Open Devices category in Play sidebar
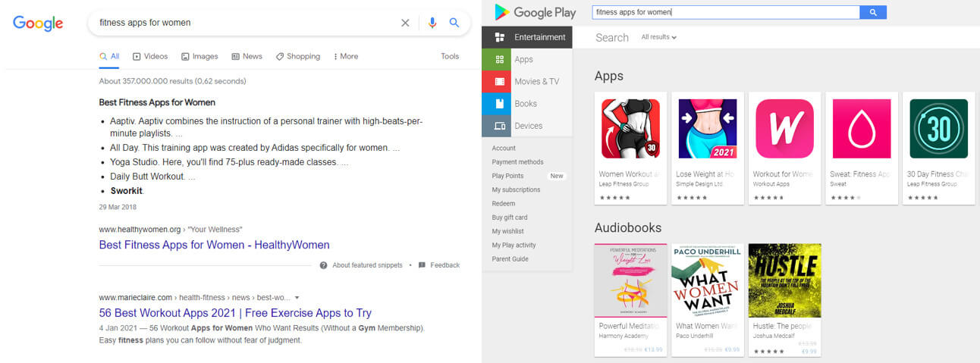 point(527,126)
